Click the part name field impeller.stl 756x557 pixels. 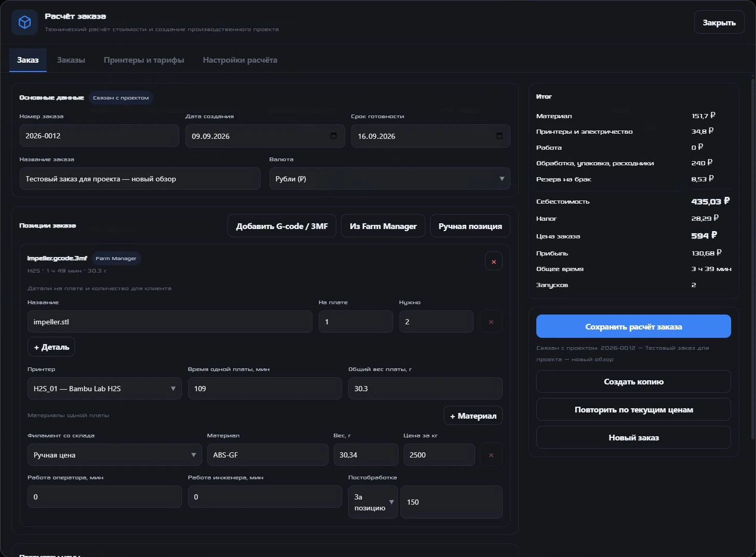[169, 322]
